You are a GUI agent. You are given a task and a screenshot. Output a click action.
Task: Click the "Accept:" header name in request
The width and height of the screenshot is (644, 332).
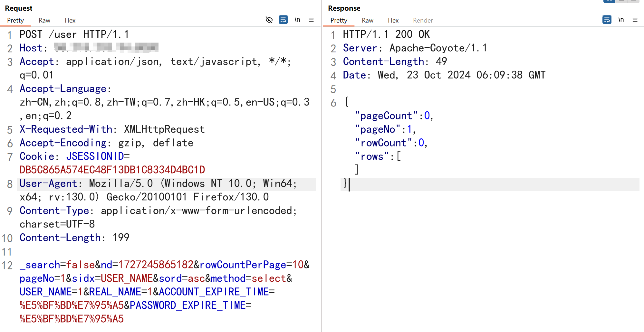point(39,61)
